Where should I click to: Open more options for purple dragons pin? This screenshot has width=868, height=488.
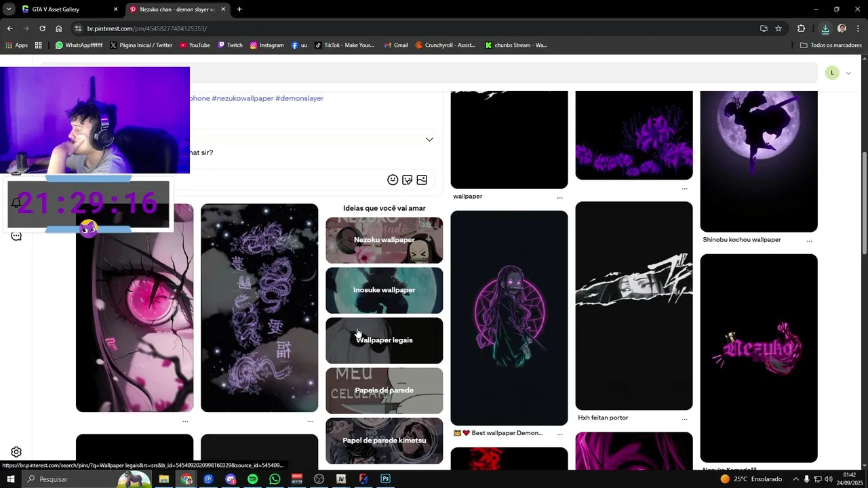coord(310,421)
